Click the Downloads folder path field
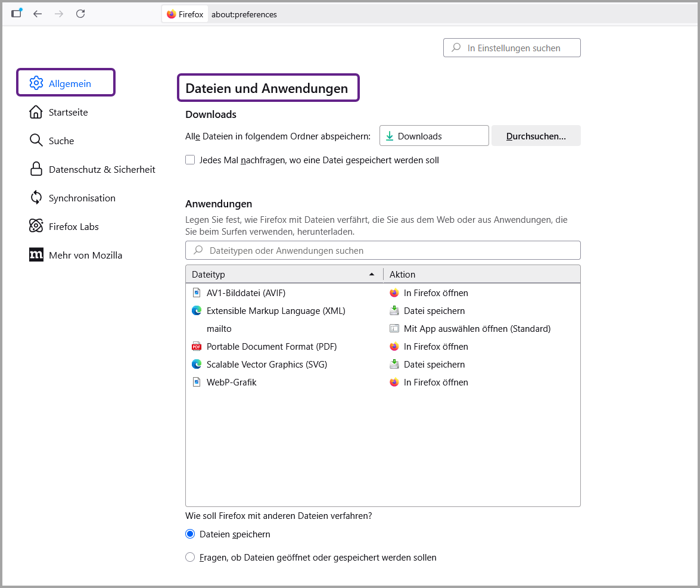This screenshot has height=588, width=700. (434, 136)
